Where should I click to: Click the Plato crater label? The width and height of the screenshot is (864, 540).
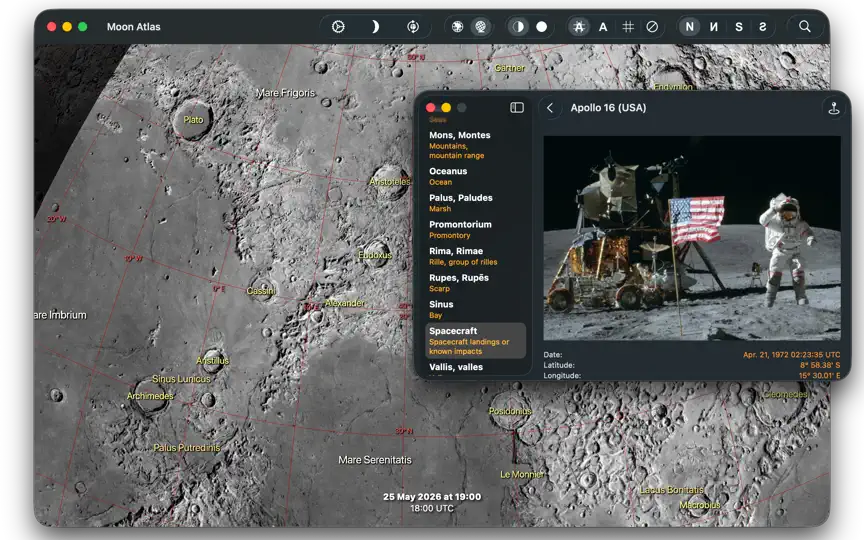click(x=193, y=120)
